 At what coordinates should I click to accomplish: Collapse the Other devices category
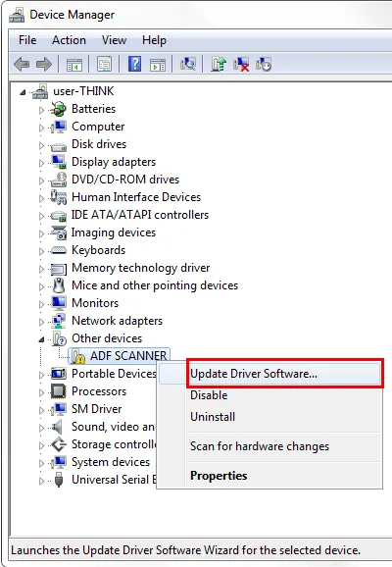[41, 339]
